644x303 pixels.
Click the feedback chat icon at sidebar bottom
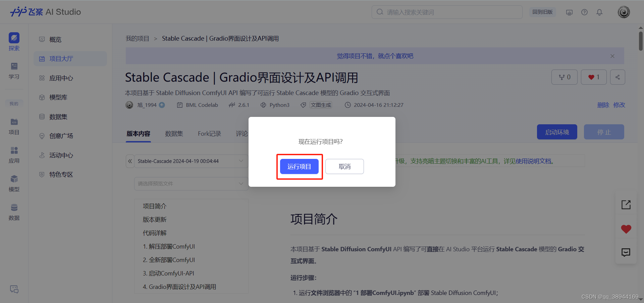tap(14, 289)
